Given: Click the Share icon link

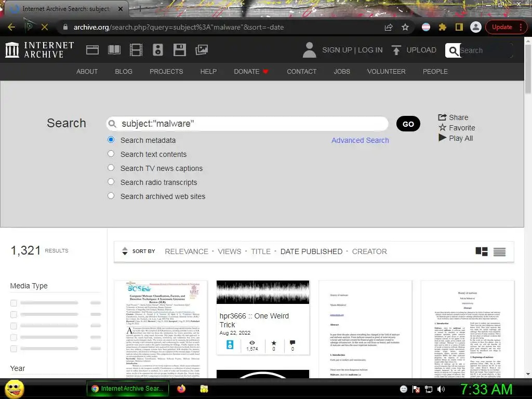Looking at the screenshot, I should pyautogui.click(x=453, y=117).
